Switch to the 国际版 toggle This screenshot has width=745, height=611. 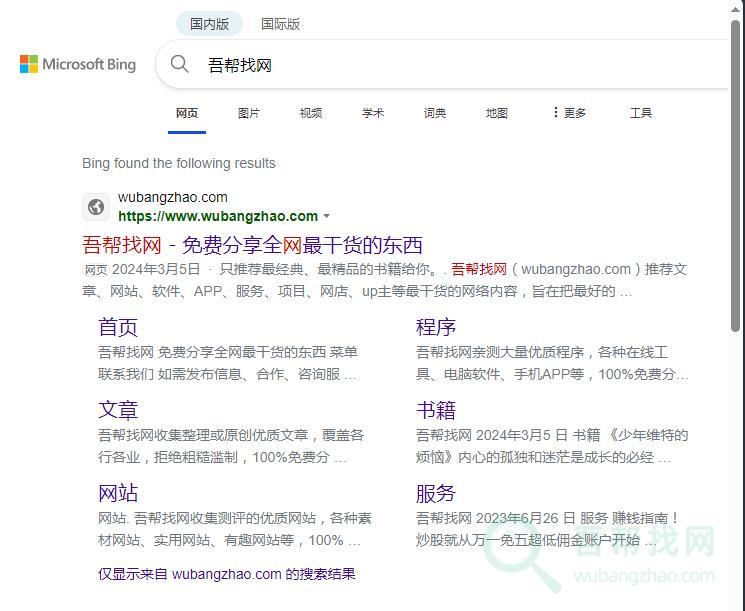(x=280, y=24)
